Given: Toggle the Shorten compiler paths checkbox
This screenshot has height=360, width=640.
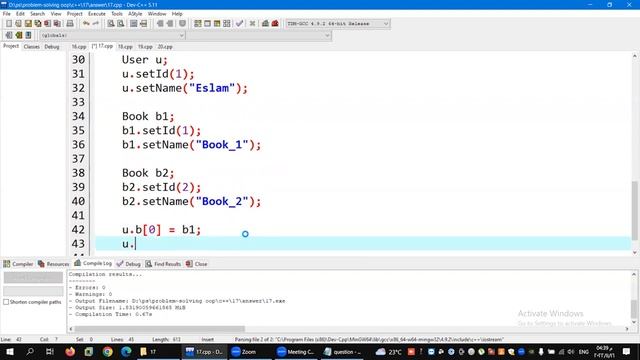Looking at the screenshot, I should coord(6,302).
